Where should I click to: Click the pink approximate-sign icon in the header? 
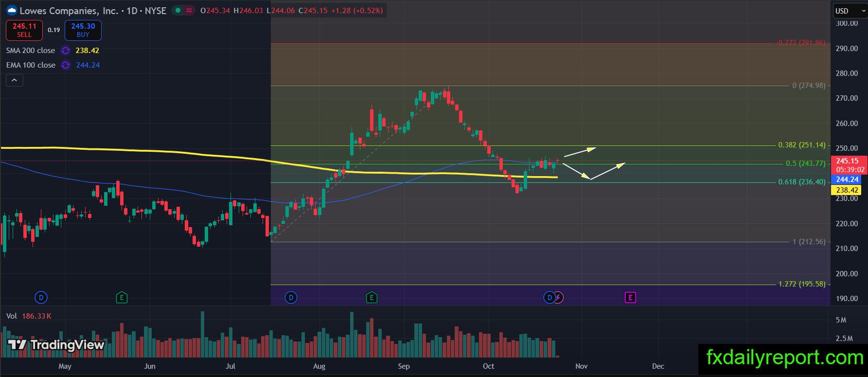point(189,10)
